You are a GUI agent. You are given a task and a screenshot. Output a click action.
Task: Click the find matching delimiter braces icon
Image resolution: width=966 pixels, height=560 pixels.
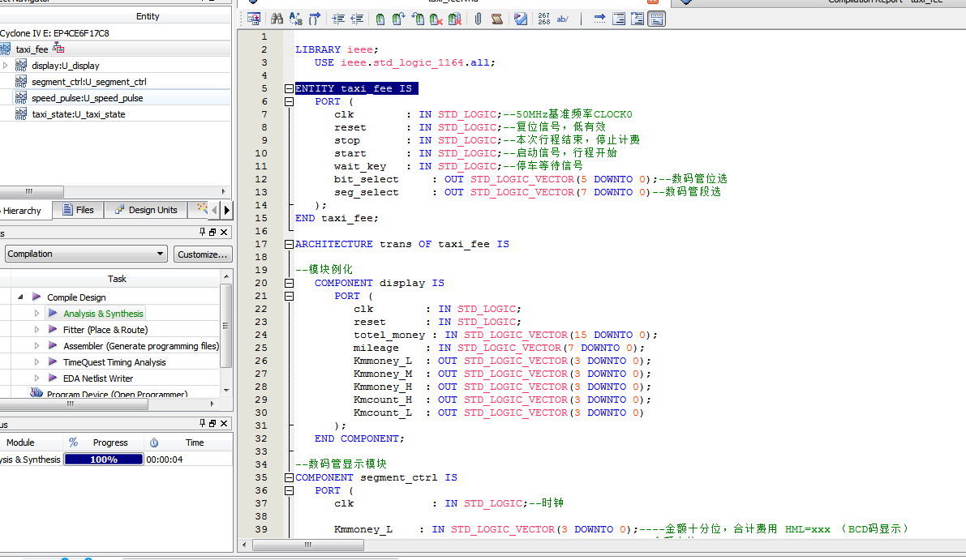315,19
